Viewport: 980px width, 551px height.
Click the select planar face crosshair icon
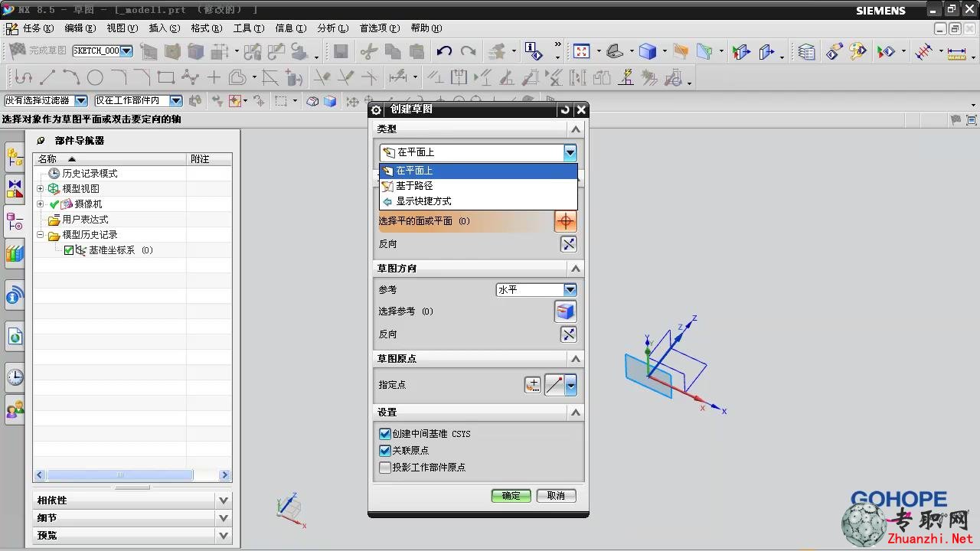[x=566, y=221]
